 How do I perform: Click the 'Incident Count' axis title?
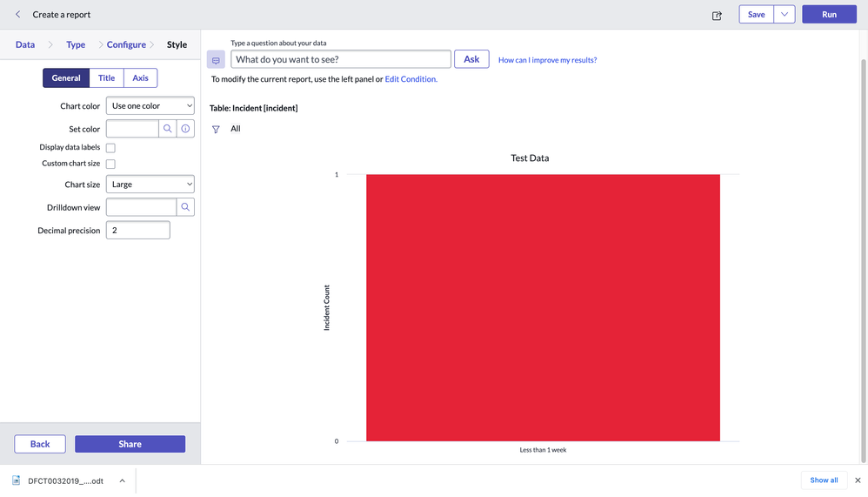327,308
